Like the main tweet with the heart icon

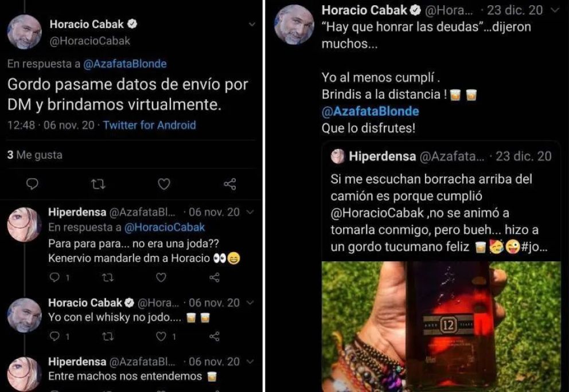(164, 184)
